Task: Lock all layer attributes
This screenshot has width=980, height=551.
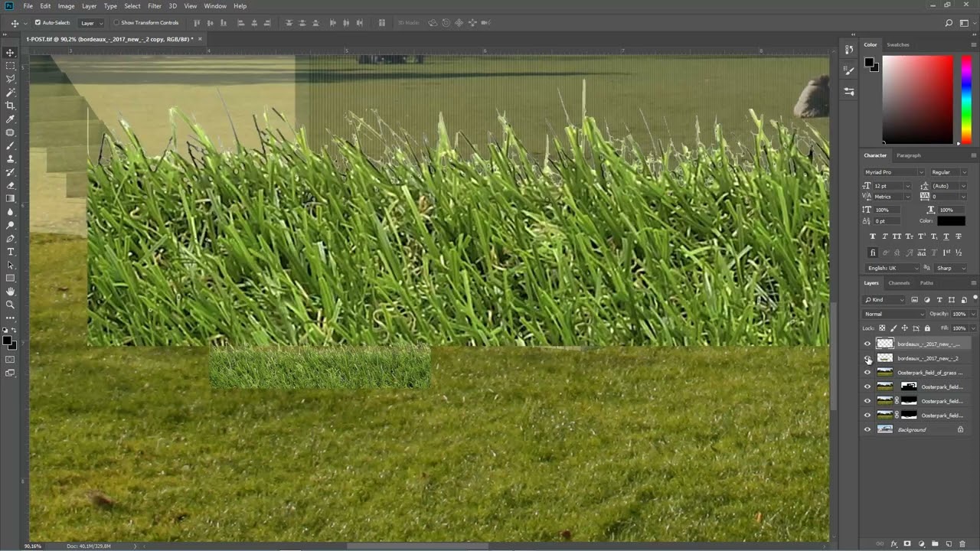Action: tap(927, 328)
